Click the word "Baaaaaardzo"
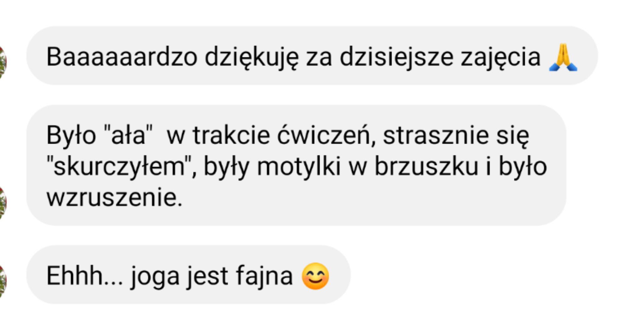 [x=122, y=57]
